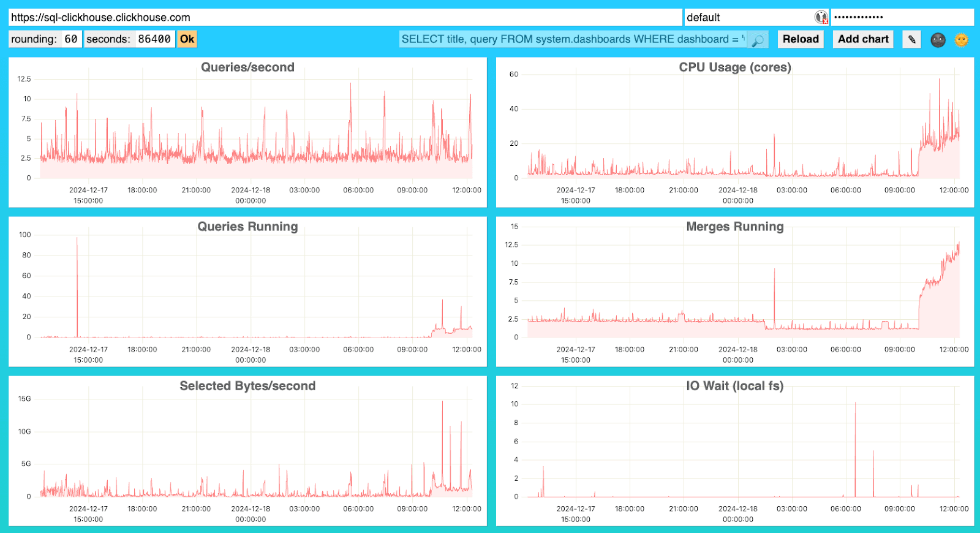Switch to light theme with sun icon

point(961,40)
